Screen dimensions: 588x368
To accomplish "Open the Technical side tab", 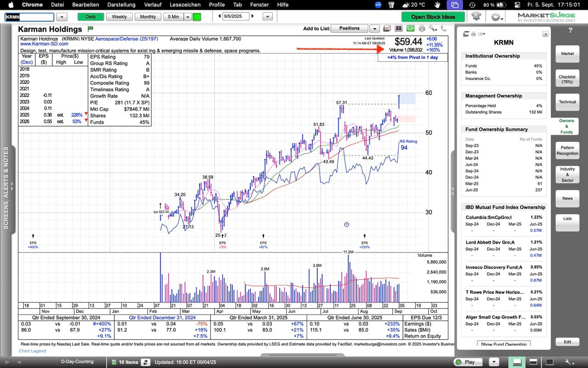I will pyautogui.click(x=567, y=102).
